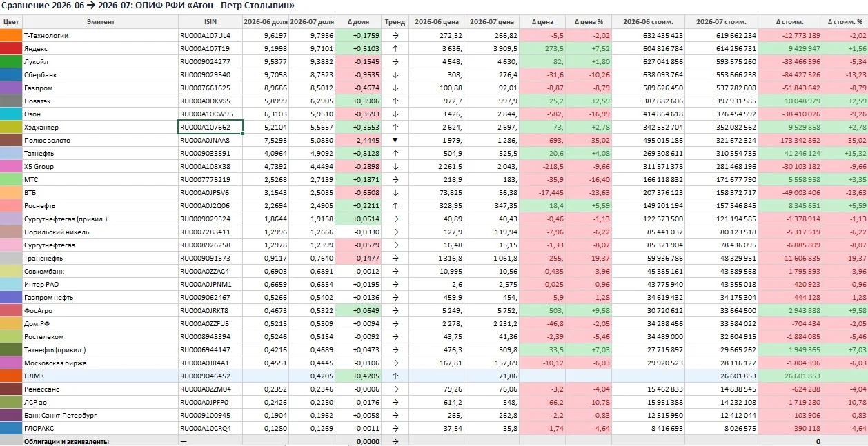Screen dimensions: 868x446
Task: Select the Δ цена value 273,5
Action: coord(543,48)
